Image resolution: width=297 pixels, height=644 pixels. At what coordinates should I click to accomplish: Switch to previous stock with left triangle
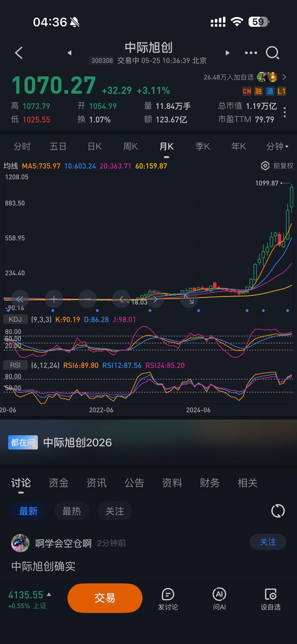tap(69, 53)
